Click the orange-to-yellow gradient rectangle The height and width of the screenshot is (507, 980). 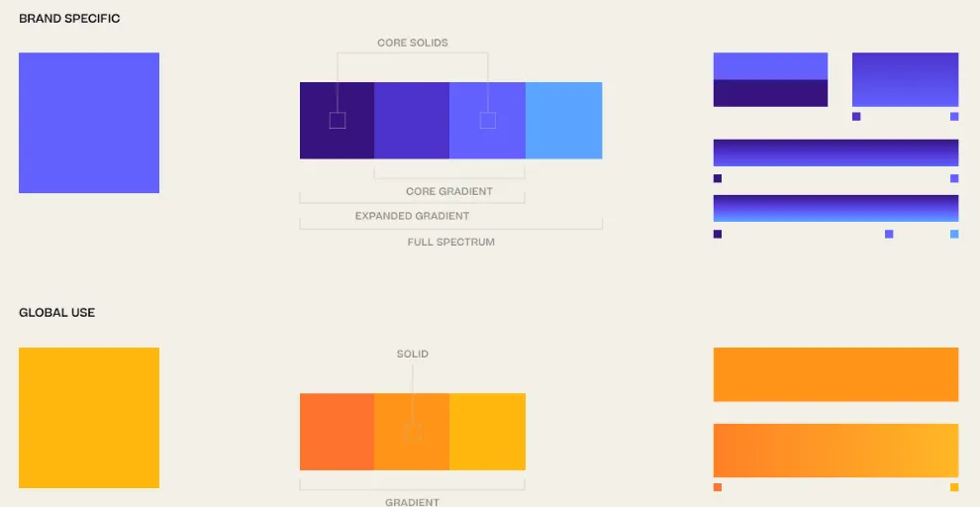[835, 451]
